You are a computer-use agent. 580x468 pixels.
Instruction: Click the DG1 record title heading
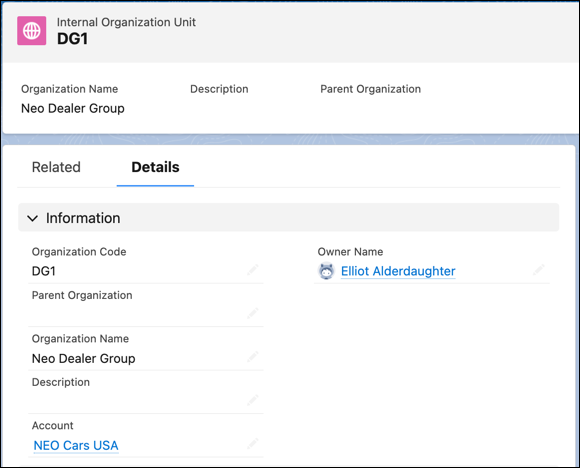click(72, 39)
